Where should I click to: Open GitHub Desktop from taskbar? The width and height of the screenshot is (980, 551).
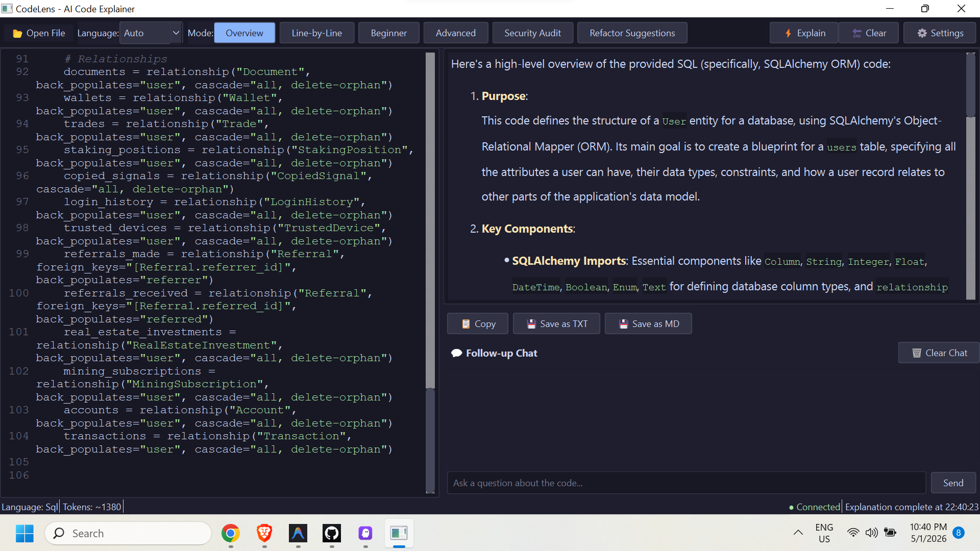click(x=332, y=533)
